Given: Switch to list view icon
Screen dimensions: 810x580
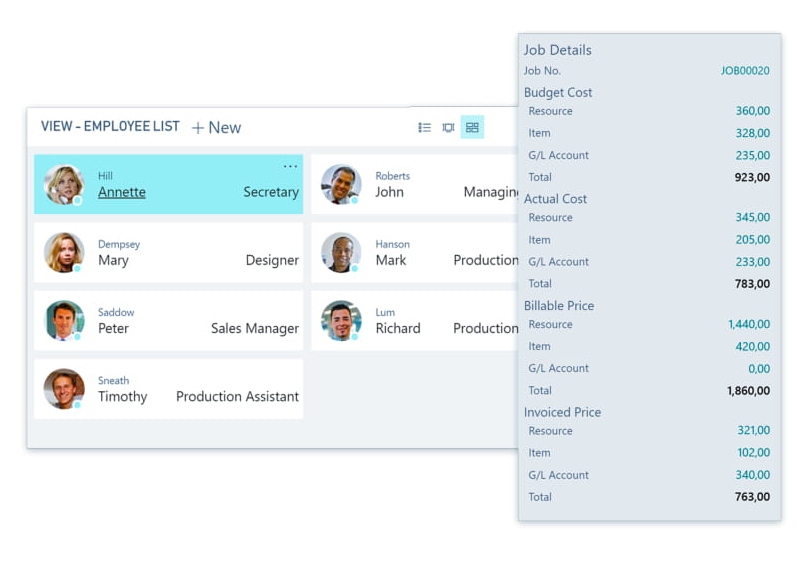Looking at the screenshot, I should (x=424, y=127).
